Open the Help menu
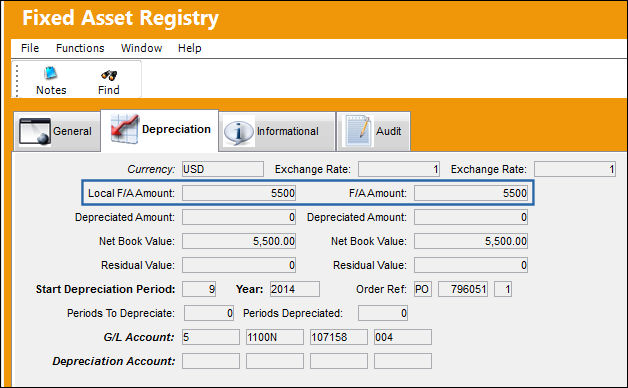This screenshot has width=628, height=388. [x=190, y=48]
